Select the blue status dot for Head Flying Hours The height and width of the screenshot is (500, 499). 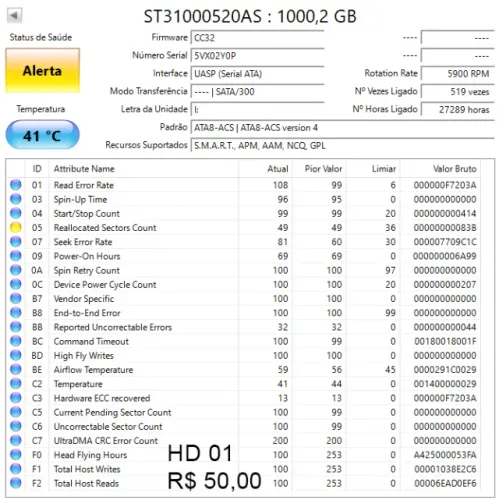point(15,455)
